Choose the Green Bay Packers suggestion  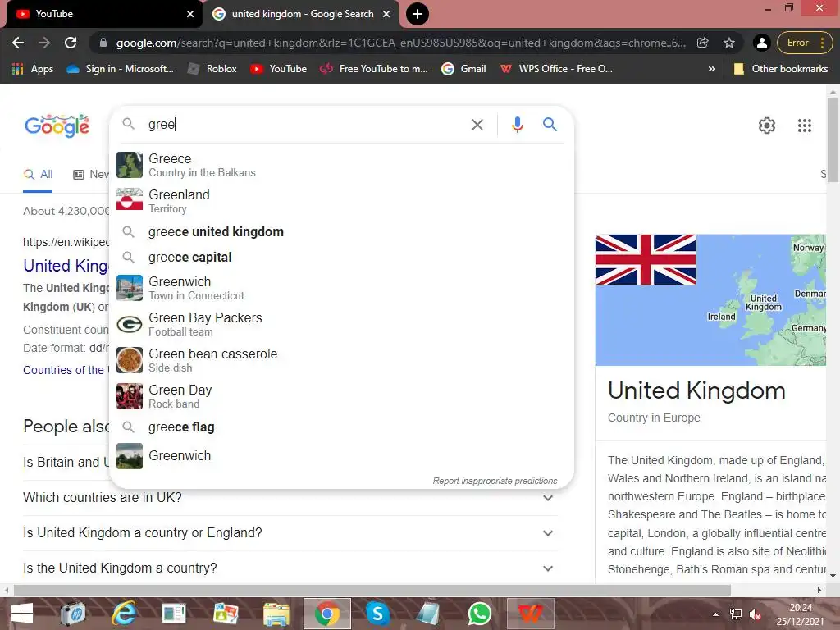341,324
